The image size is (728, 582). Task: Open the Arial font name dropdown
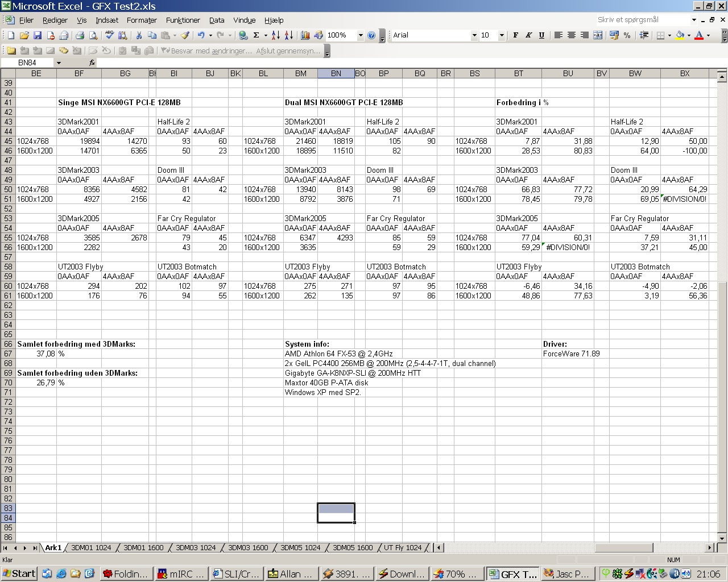[474, 35]
